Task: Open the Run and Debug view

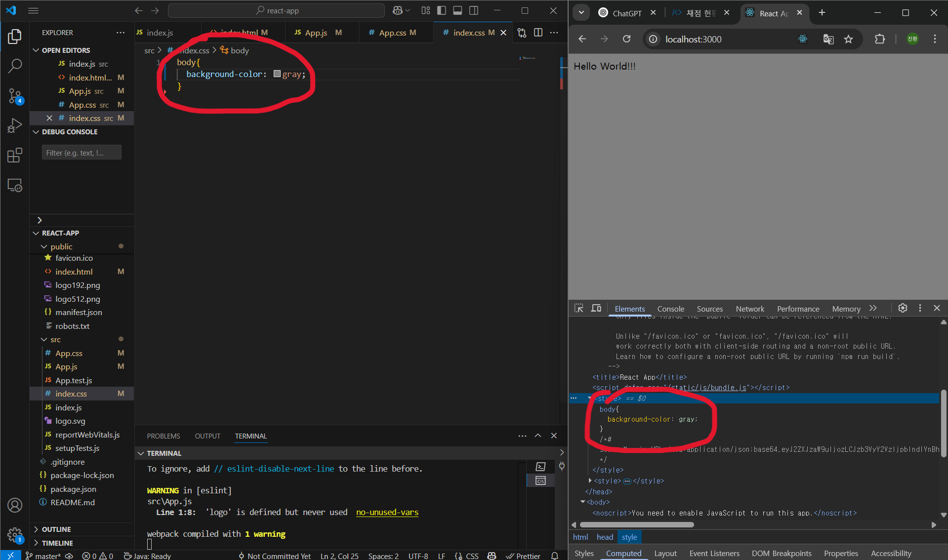Action: pyautogui.click(x=15, y=125)
